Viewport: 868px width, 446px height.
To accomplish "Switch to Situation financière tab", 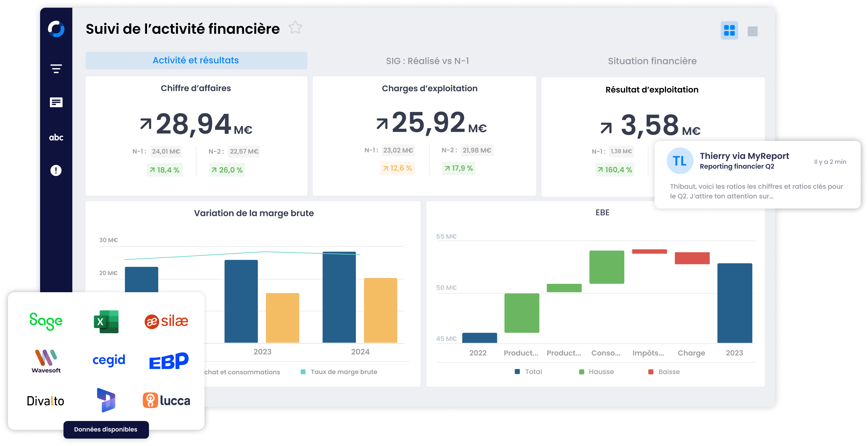I will (652, 61).
